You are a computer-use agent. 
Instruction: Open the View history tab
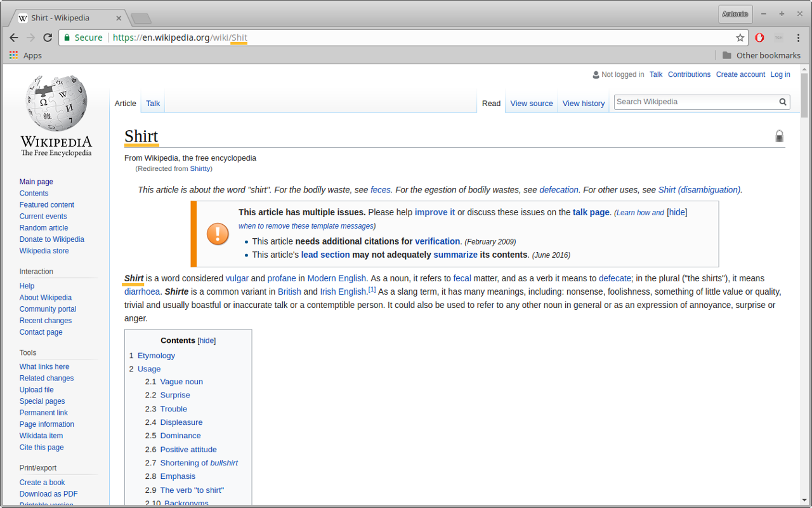tap(584, 103)
